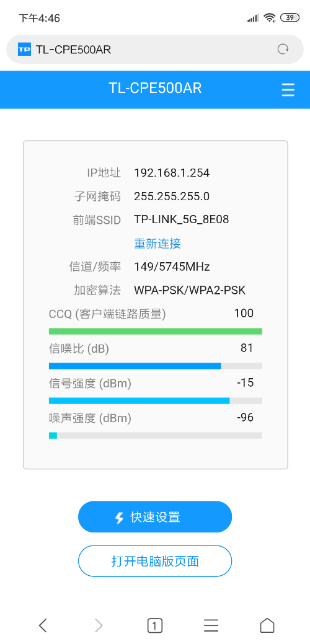Viewport: 310px width, 644px height.
Task: Open desktop version via 打开电脑版页面
Action: (155, 561)
